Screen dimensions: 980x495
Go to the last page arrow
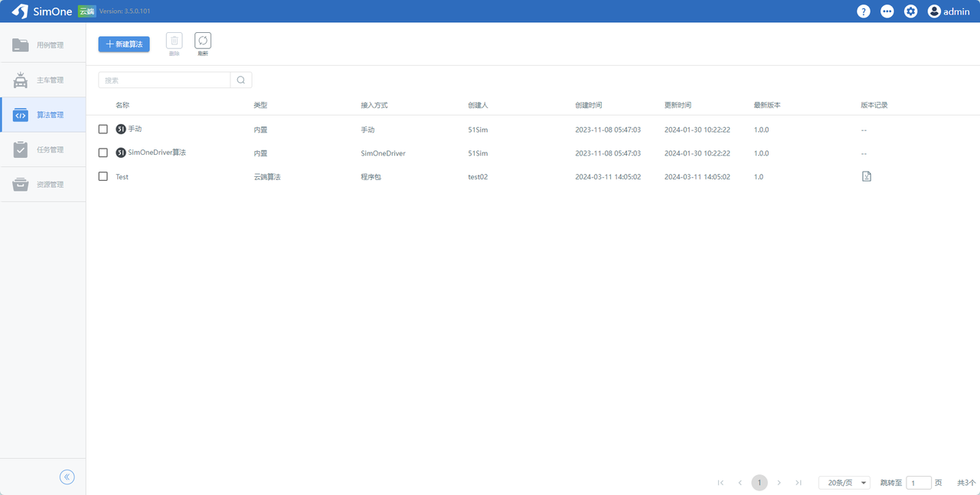click(799, 483)
